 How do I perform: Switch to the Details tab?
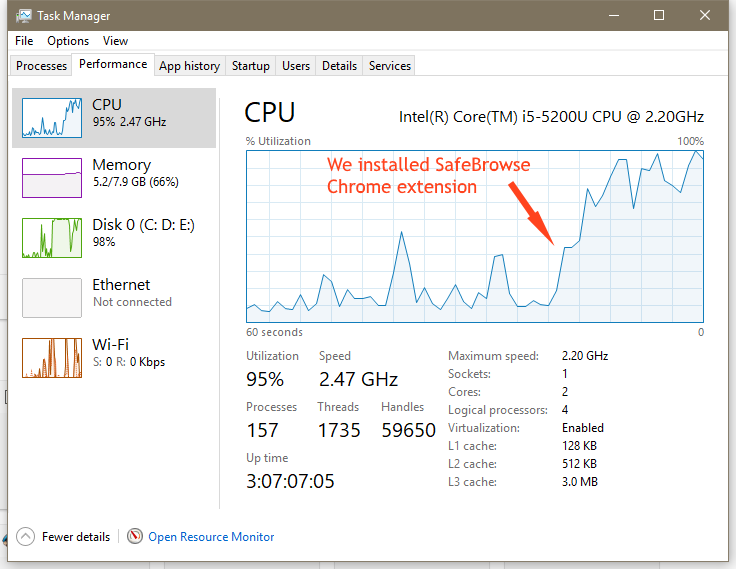click(339, 66)
